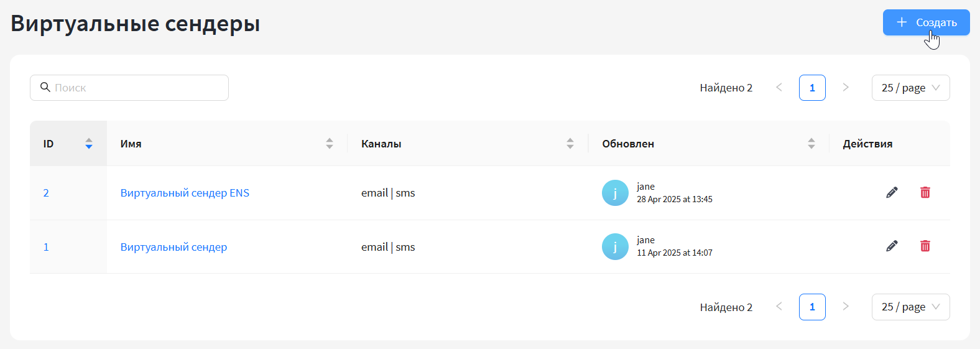Sort by the Каналы column
The height and width of the screenshot is (349, 980).
570,144
